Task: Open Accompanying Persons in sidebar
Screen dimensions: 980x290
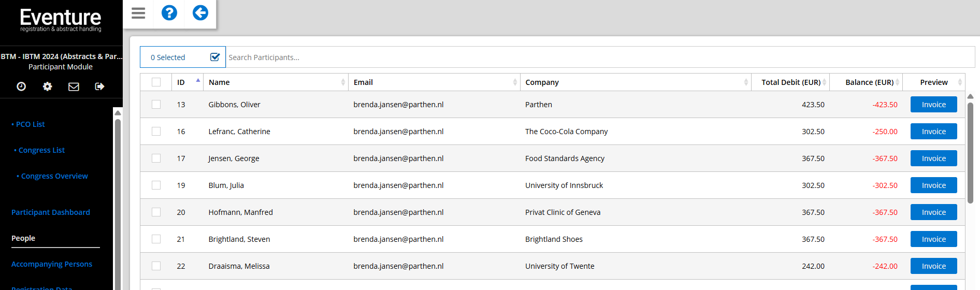Action: (x=52, y=264)
